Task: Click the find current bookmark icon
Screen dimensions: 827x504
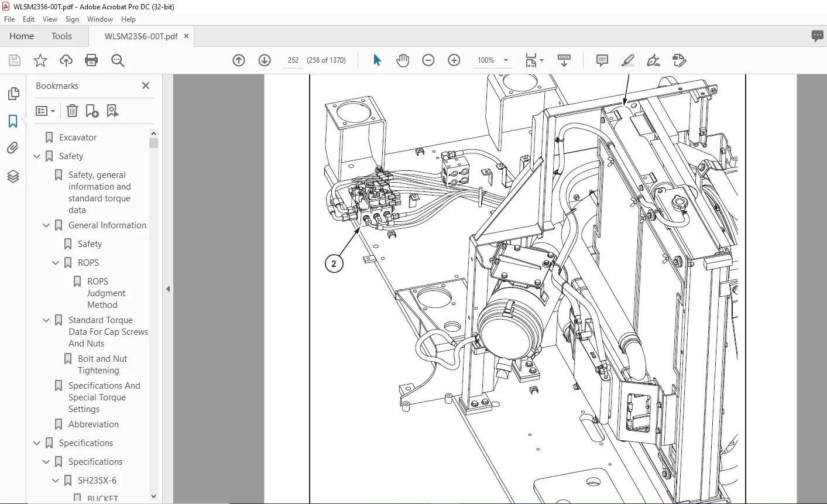Action: 112,111
